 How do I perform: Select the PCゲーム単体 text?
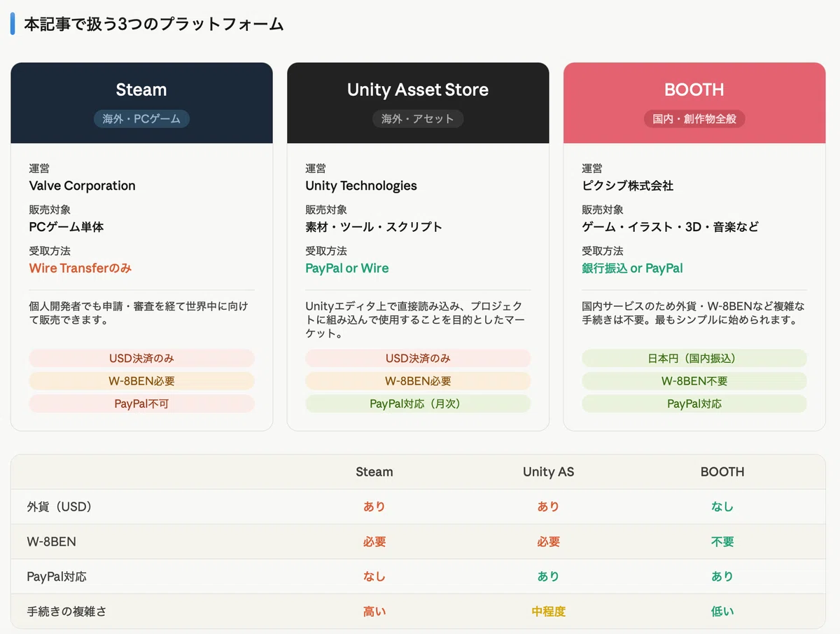[x=66, y=227]
